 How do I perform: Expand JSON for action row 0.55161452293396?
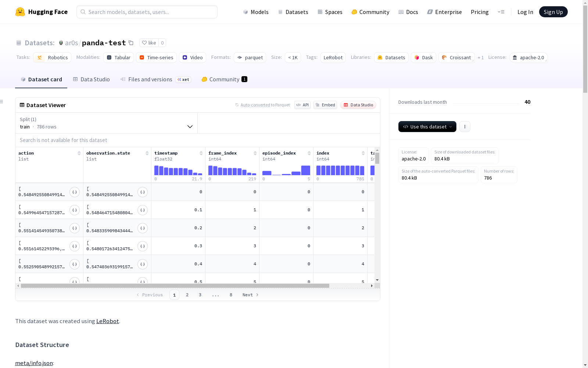(75, 246)
